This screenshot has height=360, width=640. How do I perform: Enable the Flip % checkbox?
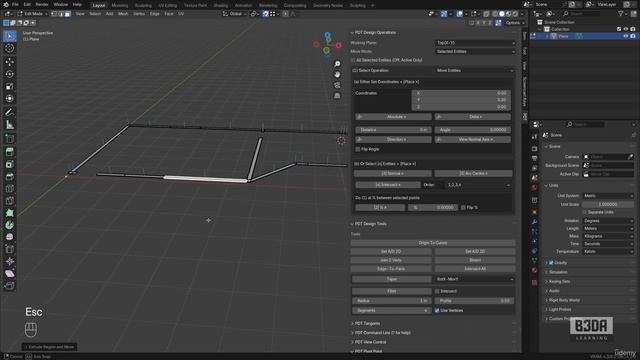click(x=463, y=208)
